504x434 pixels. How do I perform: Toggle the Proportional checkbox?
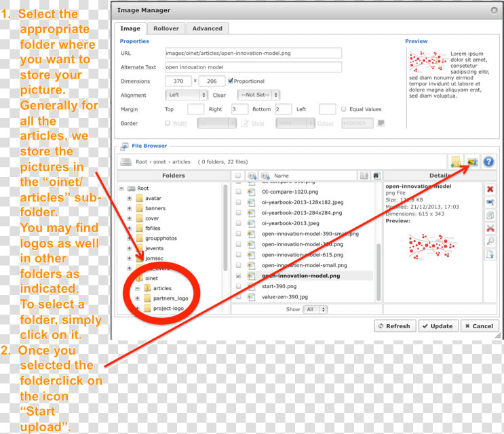[x=231, y=81]
